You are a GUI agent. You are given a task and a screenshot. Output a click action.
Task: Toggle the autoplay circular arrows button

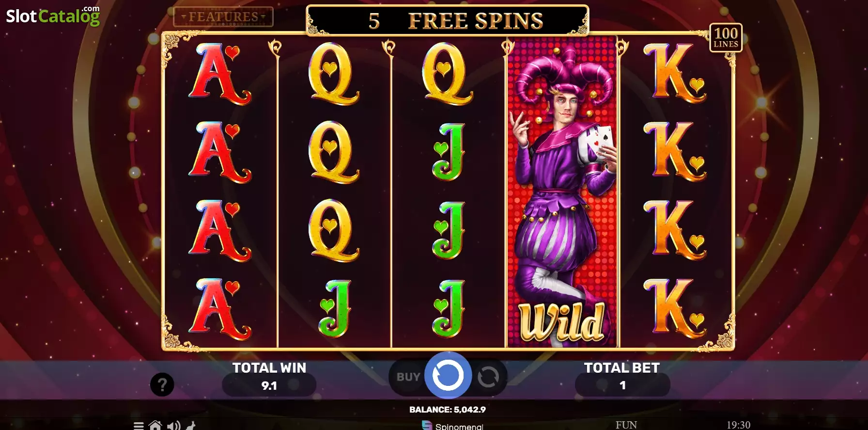click(x=488, y=377)
